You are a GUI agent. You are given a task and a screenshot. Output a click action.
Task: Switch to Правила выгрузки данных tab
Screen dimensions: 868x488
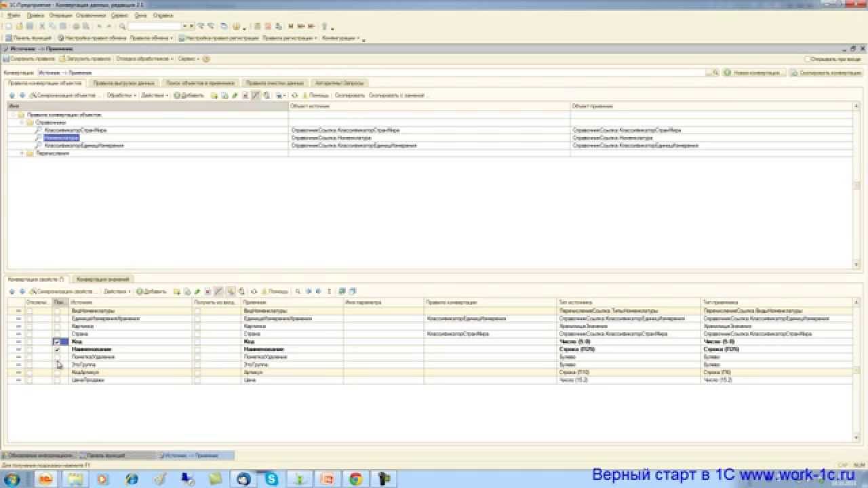coord(124,83)
